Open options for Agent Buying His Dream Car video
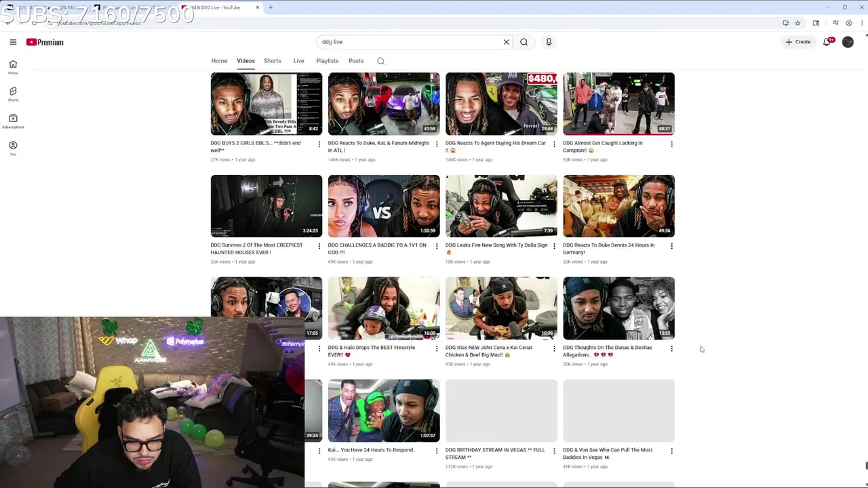 tap(554, 144)
